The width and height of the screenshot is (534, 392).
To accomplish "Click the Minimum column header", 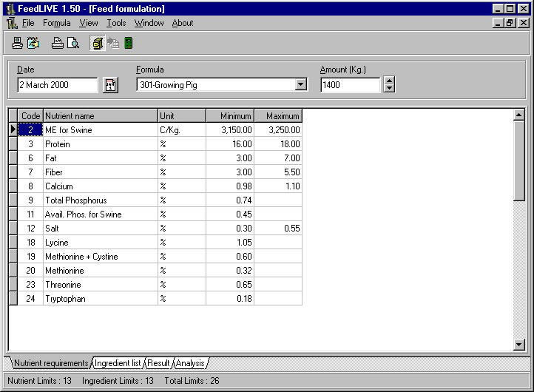I will click(230, 116).
